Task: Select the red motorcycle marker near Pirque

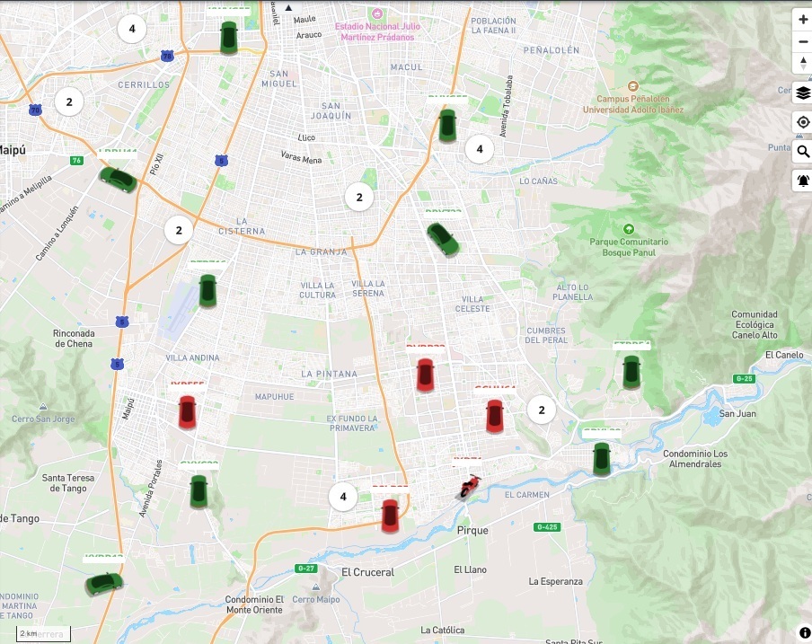Action: click(469, 487)
